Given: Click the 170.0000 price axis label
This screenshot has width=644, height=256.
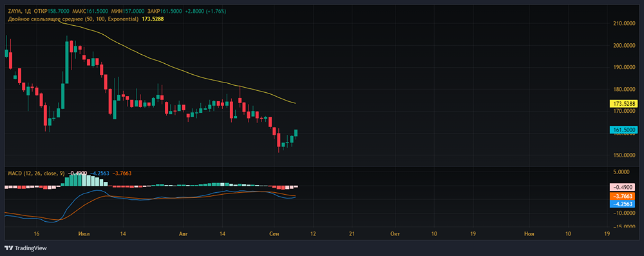Looking at the screenshot, I should pos(624,111).
